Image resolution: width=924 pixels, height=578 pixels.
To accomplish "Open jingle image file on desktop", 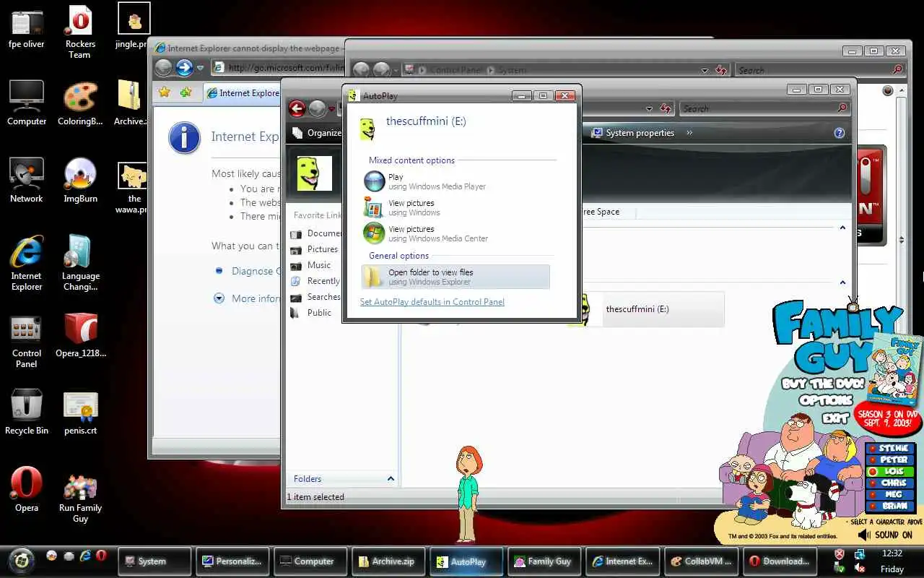I will coord(134,26).
